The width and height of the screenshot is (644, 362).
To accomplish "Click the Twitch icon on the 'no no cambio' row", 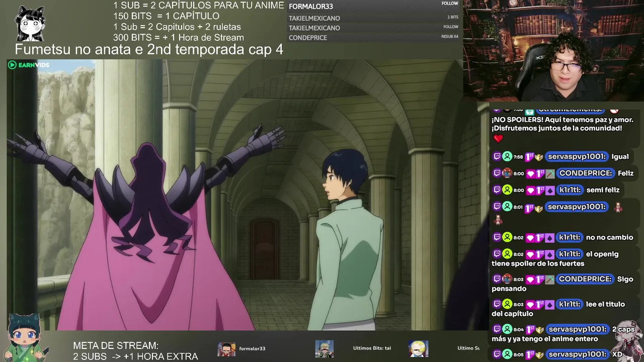I will pos(497,237).
